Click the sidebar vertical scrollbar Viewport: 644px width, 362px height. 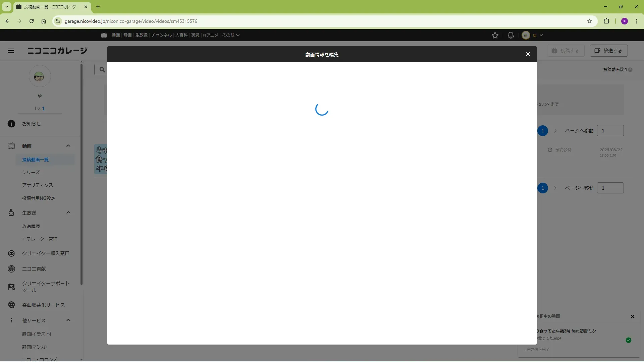[81, 174]
